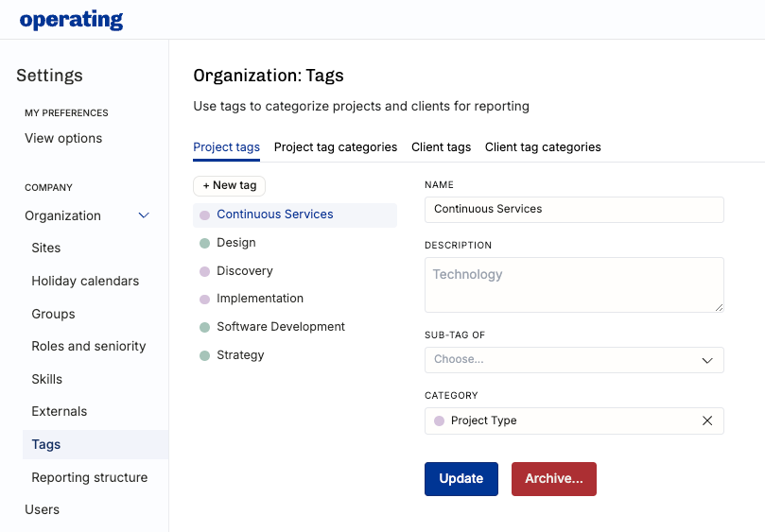Click the Archive button

click(553, 478)
